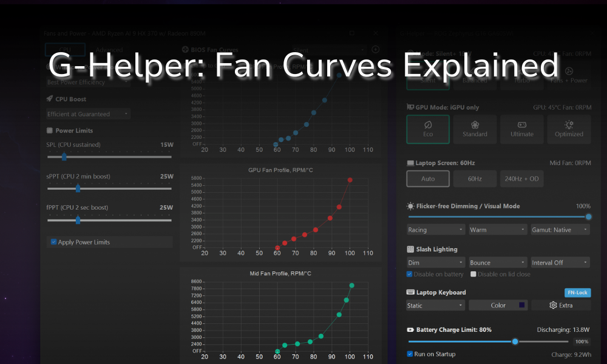The height and width of the screenshot is (364, 607).
Task: Click the Mid fan curve OFF point at 60°C
Action: pos(277,351)
